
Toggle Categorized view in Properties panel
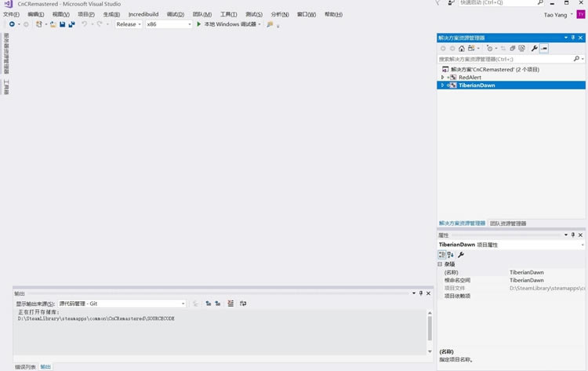442,255
